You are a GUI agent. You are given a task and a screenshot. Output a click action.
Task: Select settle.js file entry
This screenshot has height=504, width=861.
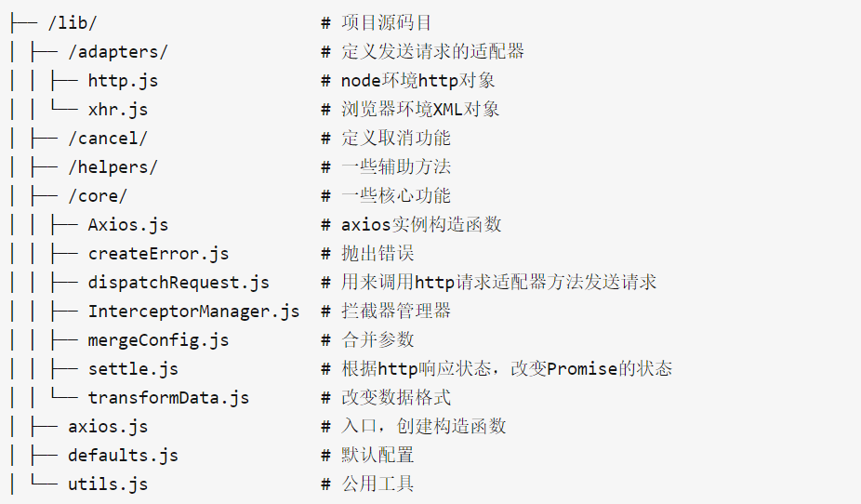[x=133, y=369]
